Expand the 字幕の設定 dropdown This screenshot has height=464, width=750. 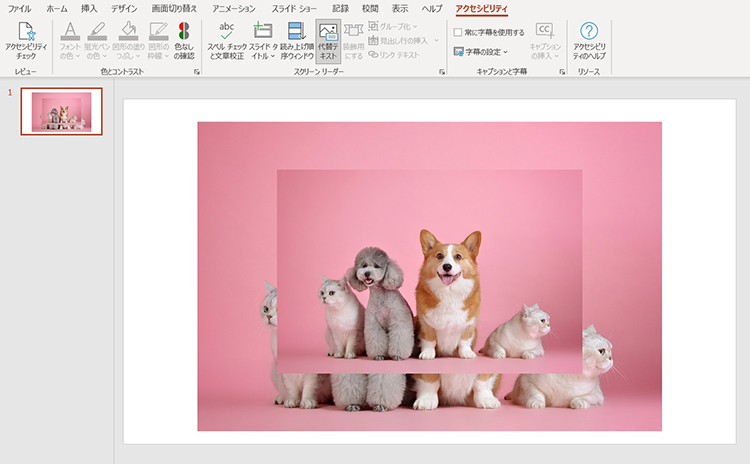(x=485, y=51)
